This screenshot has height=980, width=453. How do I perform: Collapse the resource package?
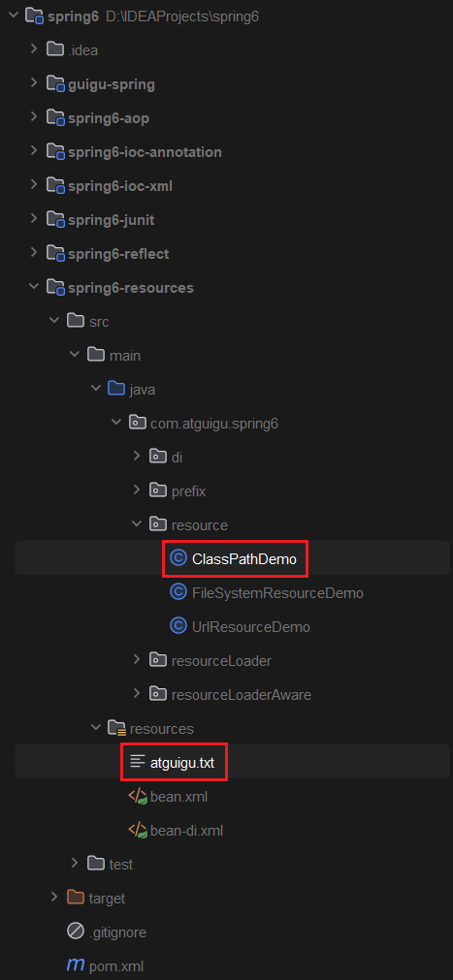[137, 524]
